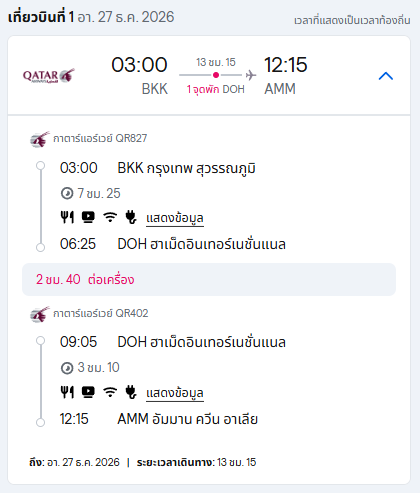Image resolution: width=420 pixels, height=493 pixels.
Task: Click the airplane icon on route line
Action: pyautogui.click(x=251, y=75)
